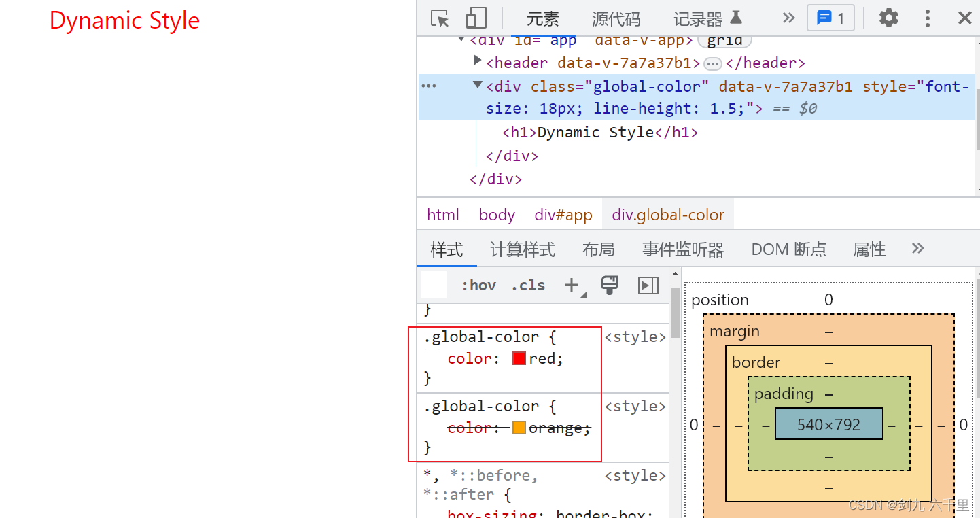Click the 540×792 content box in box model

pos(829,424)
